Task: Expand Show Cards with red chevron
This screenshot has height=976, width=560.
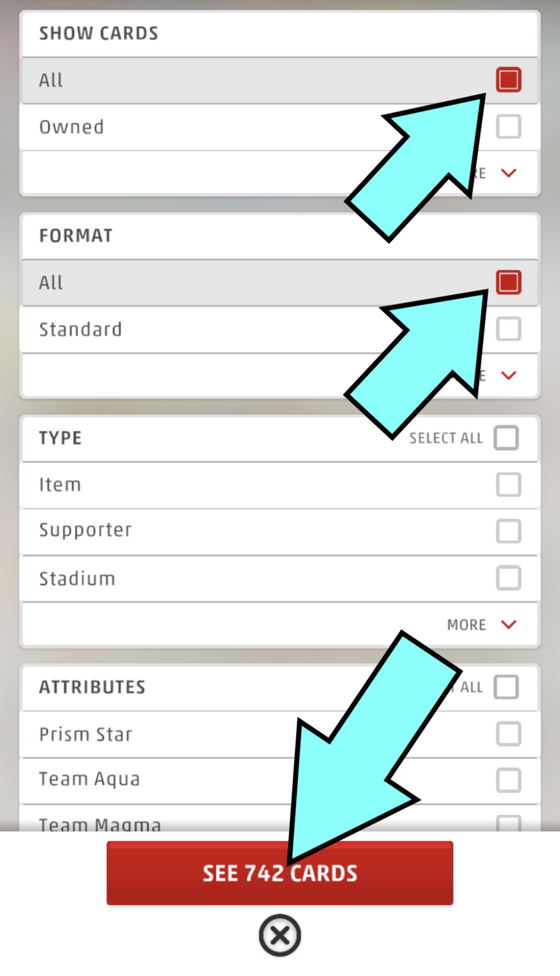Action: (x=508, y=173)
